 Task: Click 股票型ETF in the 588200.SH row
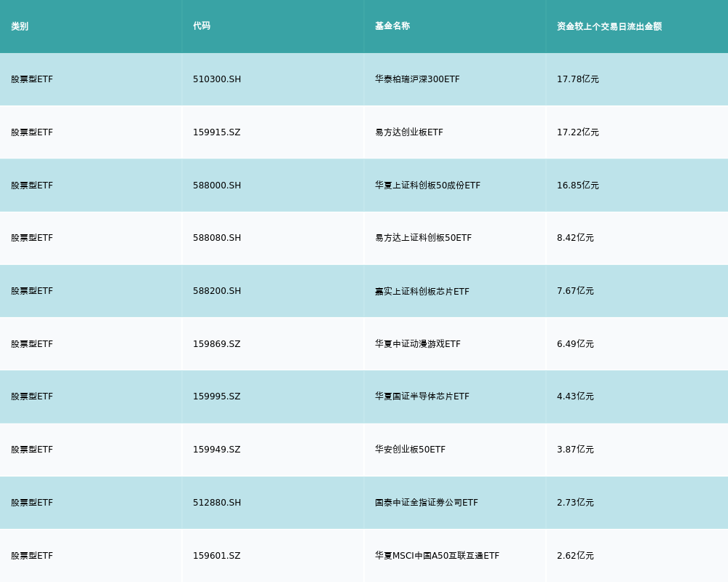click(32, 291)
